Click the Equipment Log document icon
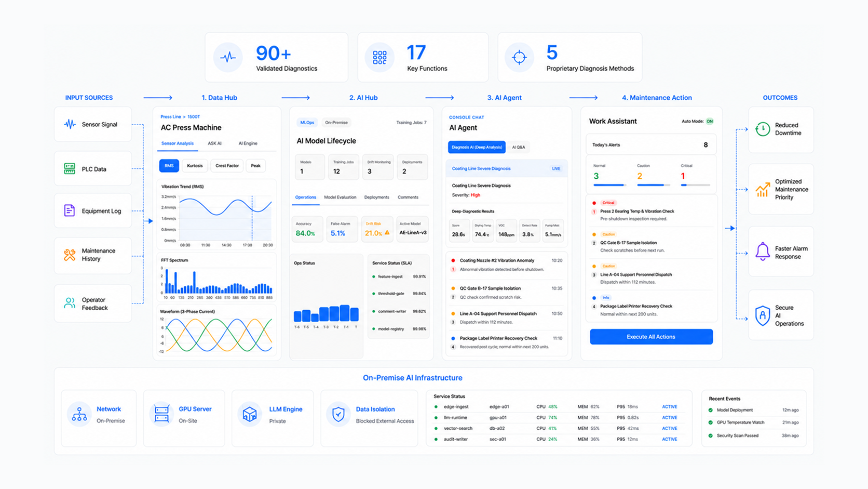 click(69, 210)
